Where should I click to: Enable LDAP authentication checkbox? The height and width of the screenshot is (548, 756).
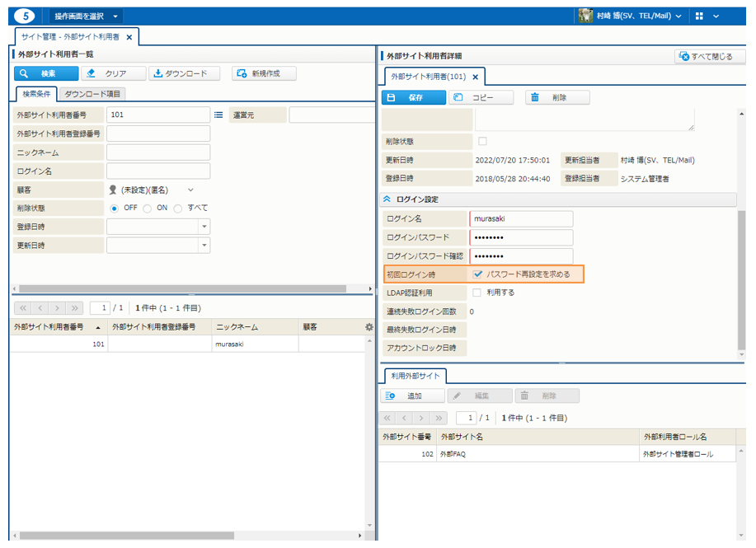click(x=477, y=293)
